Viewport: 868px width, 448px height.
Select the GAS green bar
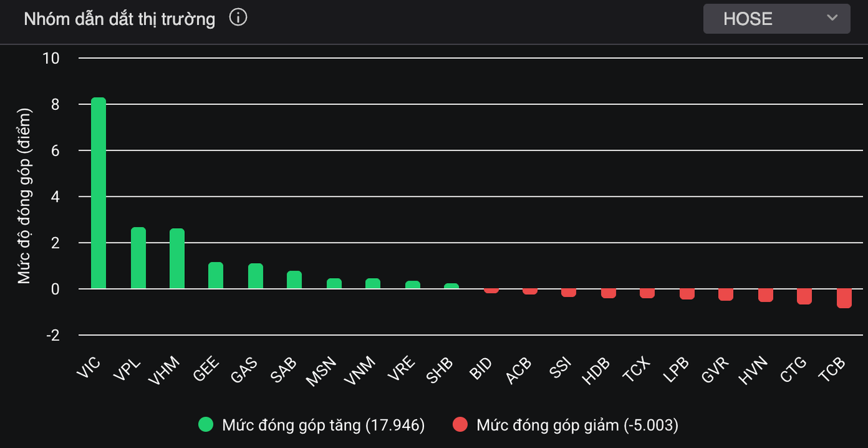255,276
